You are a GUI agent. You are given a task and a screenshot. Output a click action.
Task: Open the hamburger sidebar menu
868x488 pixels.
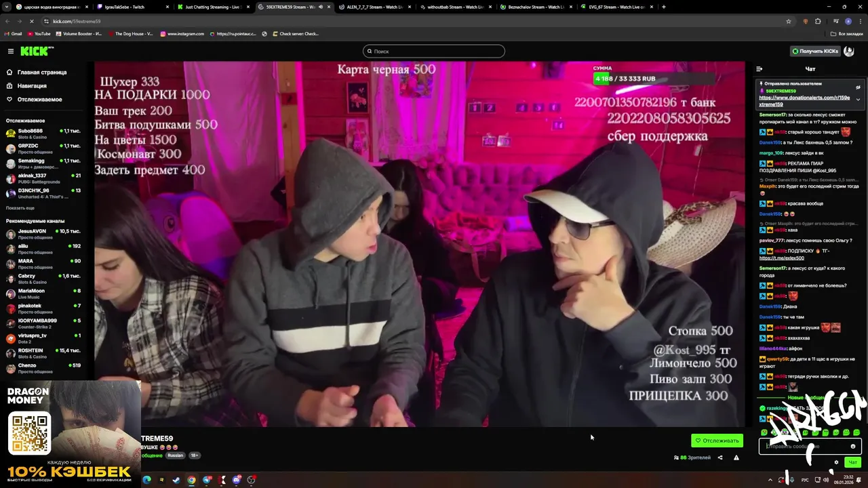tap(11, 52)
